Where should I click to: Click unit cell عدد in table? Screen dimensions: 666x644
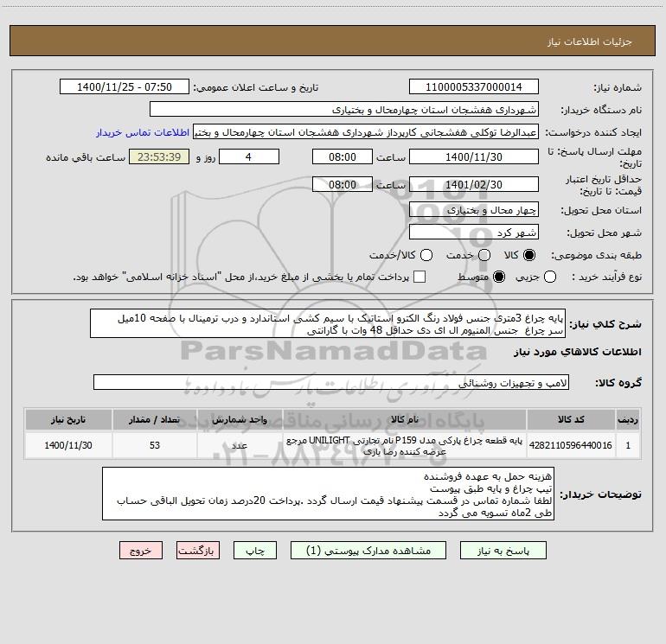240,445
